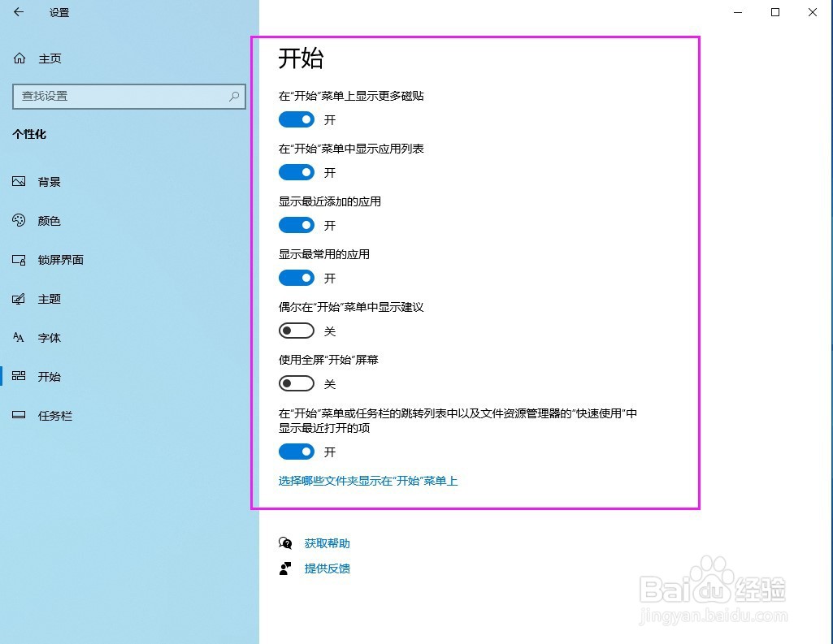This screenshot has width=833, height=644.
Task: Click the 个性化 section heading
Action: coord(29,134)
